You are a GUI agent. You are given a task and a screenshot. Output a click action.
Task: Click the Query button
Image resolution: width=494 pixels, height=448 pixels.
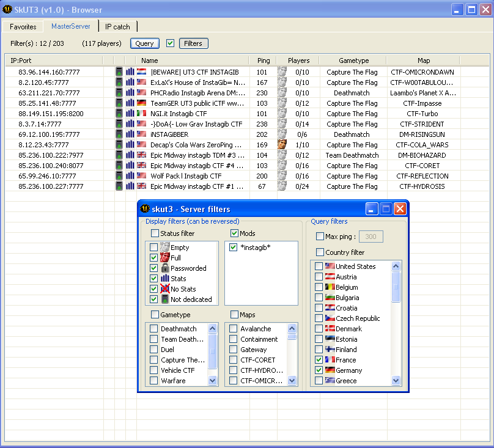(145, 43)
